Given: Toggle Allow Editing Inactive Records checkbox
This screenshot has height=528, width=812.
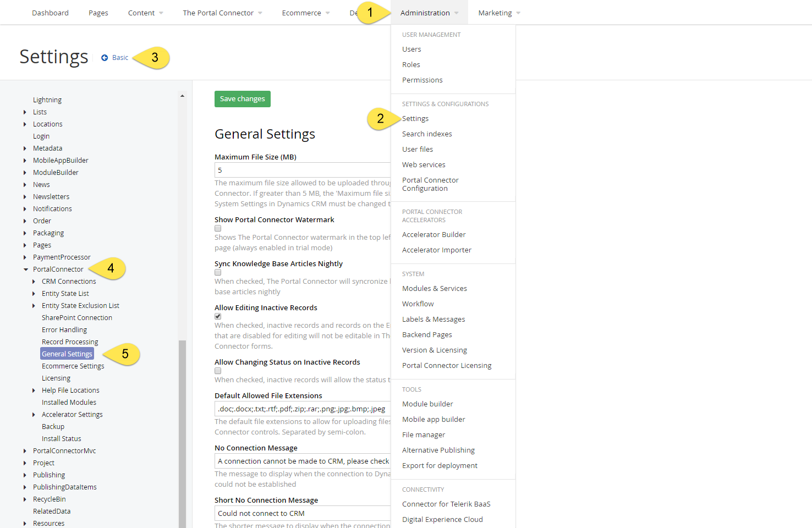Looking at the screenshot, I should (218, 316).
